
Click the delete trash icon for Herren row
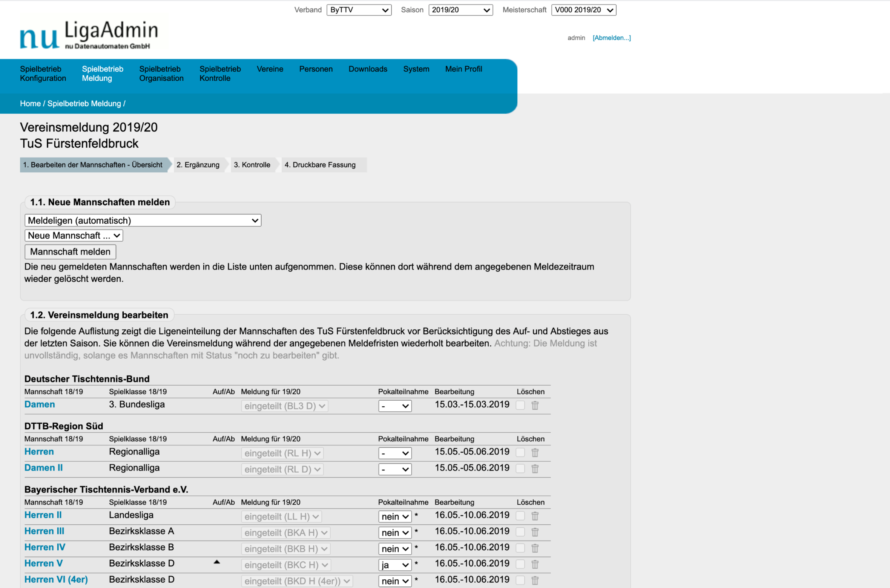pos(535,452)
